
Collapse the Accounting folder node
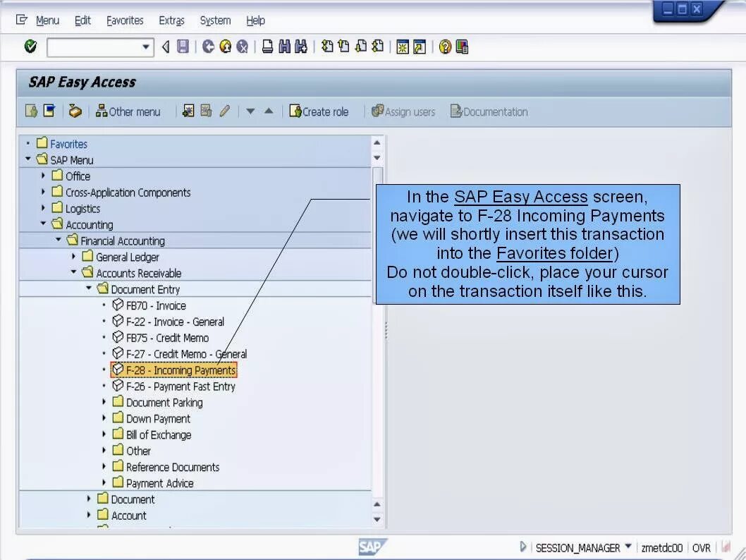click(43, 223)
